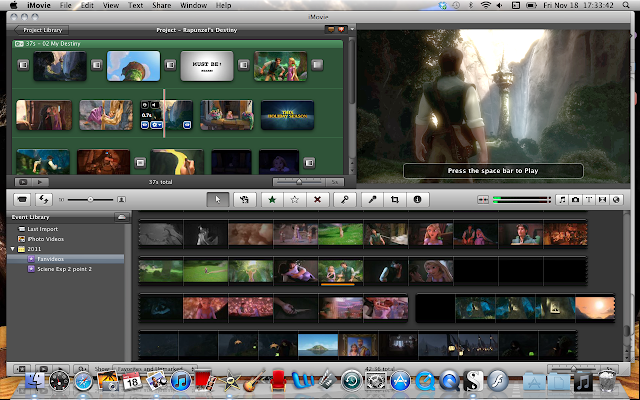Open the crop and rotate tool

pos(395,200)
